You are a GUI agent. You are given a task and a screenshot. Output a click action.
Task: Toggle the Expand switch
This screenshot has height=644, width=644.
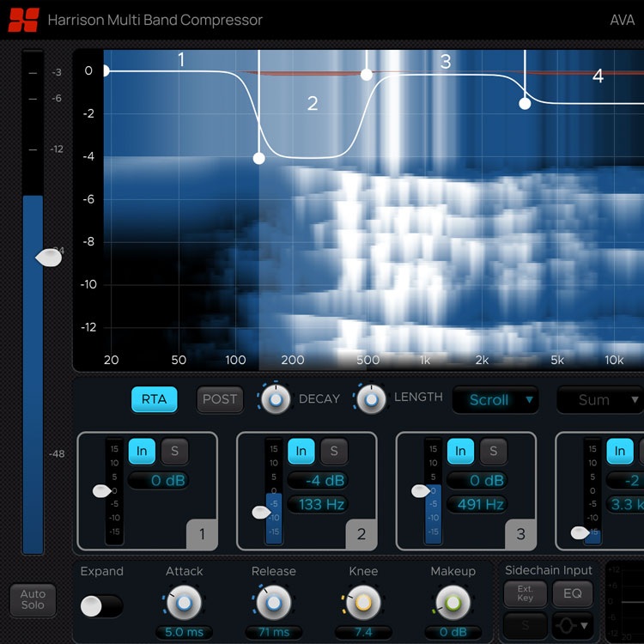coord(101,606)
